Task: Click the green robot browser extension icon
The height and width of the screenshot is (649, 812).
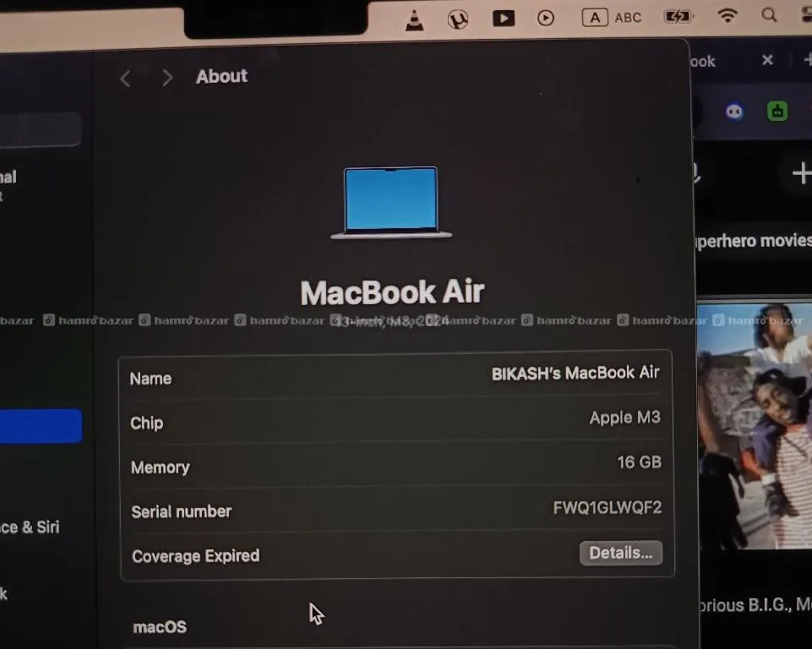Action: click(777, 112)
